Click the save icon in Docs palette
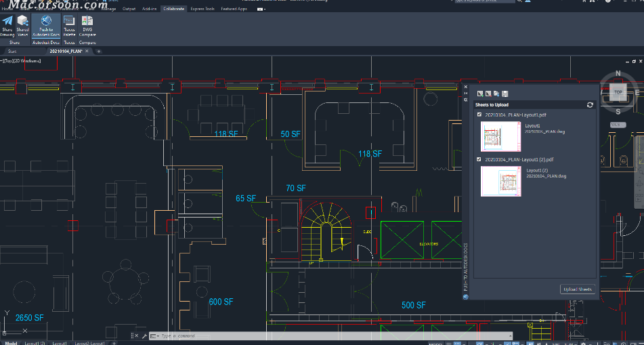This screenshot has height=345, width=644. (x=505, y=94)
